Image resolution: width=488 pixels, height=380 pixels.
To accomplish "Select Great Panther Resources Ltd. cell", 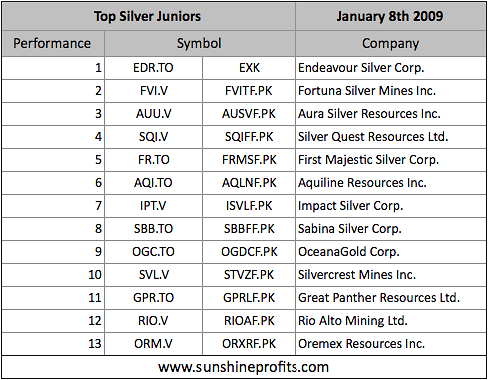I will coord(390,298).
